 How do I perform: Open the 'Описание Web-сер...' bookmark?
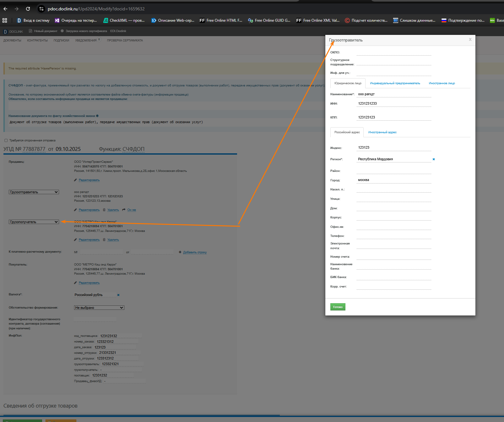tap(173, 20)
